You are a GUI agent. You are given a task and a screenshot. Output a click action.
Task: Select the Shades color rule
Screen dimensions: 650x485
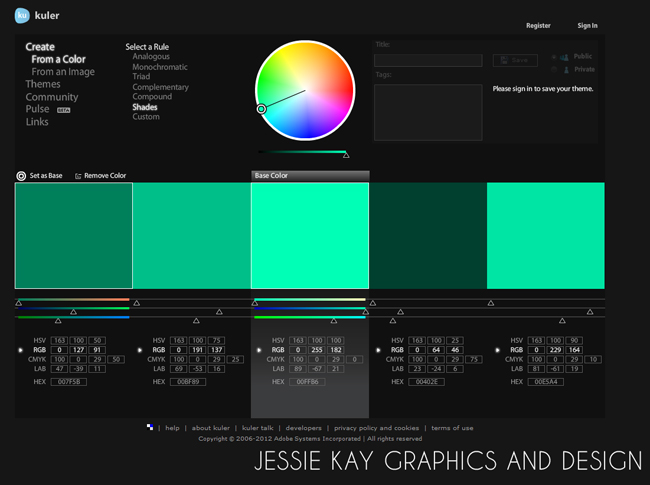145,107
